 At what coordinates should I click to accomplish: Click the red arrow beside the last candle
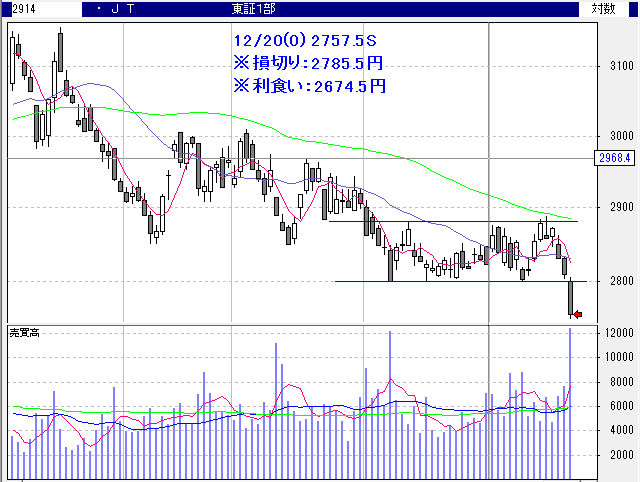[577, 315]
